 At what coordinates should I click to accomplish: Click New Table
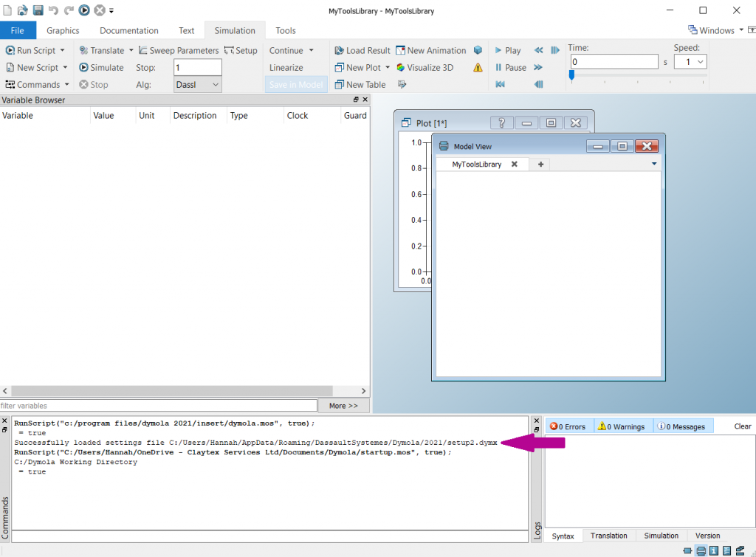(360, 84)
